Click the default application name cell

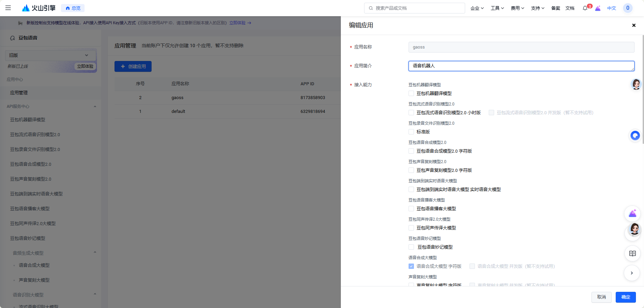click(178, 112)
